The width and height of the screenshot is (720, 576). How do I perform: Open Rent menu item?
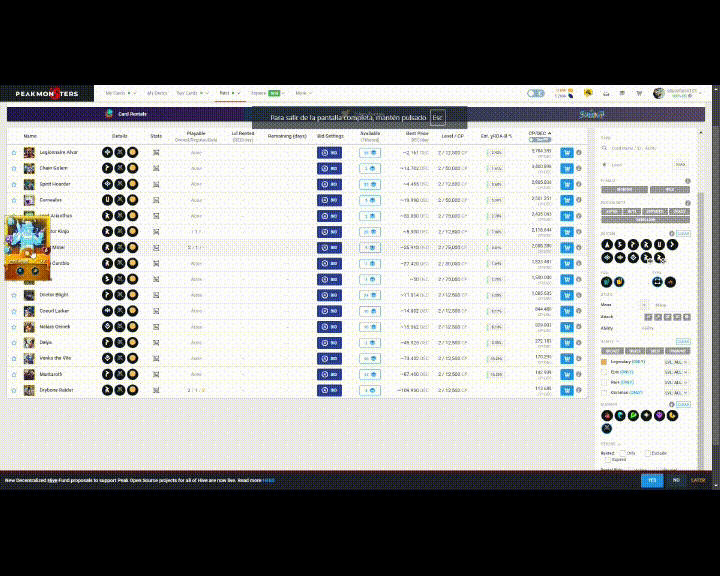click(230, 93)
